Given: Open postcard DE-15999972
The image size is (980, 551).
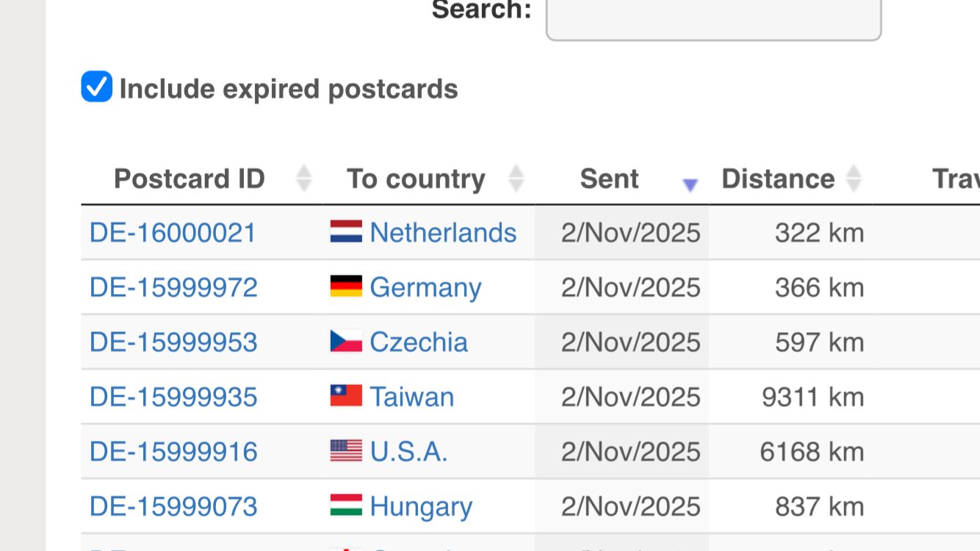Looking at the screenshot, I should click(173, 287).
